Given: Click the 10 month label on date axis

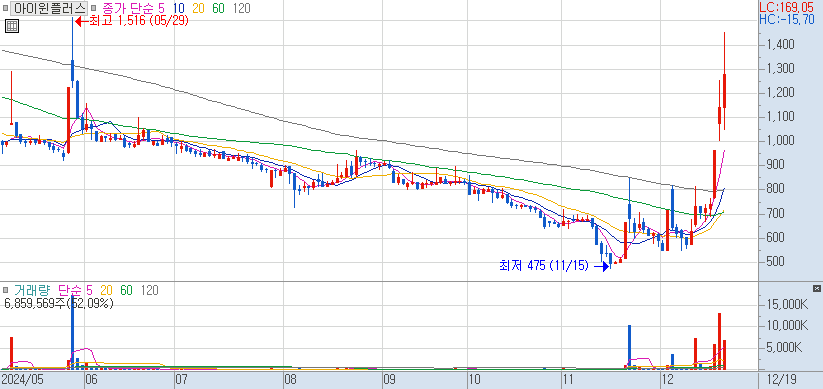Looking at the screenshot, I should tap(474, 379).
